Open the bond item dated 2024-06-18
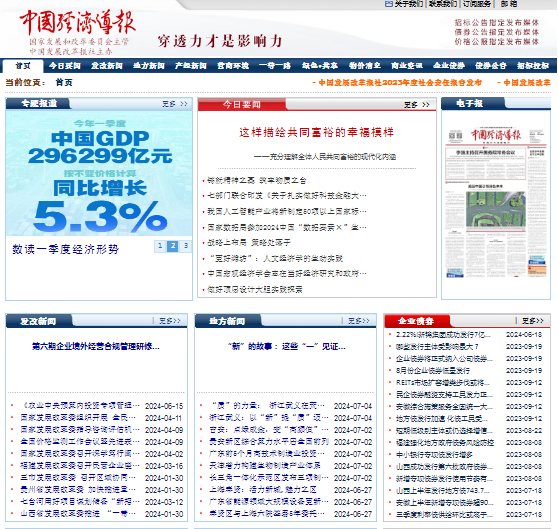Image resolution: width=558 pixels, height=529 pixels. (443, 334)
